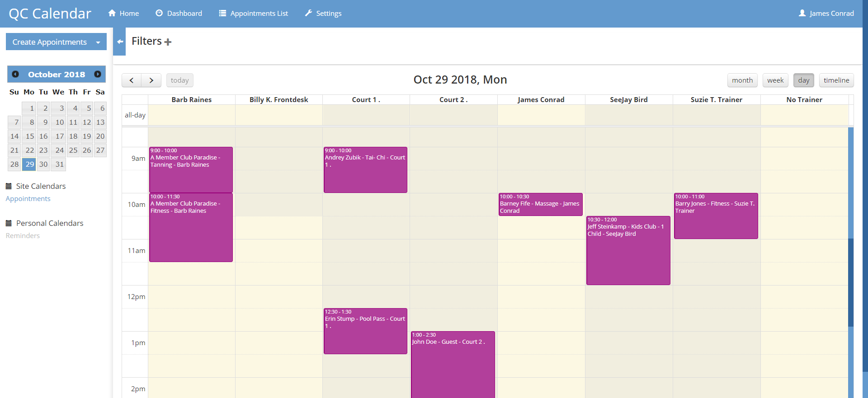The height and width of the screenshot is (398, 868).
Task: Switch to the month view
Action: [x=742, y=80]
